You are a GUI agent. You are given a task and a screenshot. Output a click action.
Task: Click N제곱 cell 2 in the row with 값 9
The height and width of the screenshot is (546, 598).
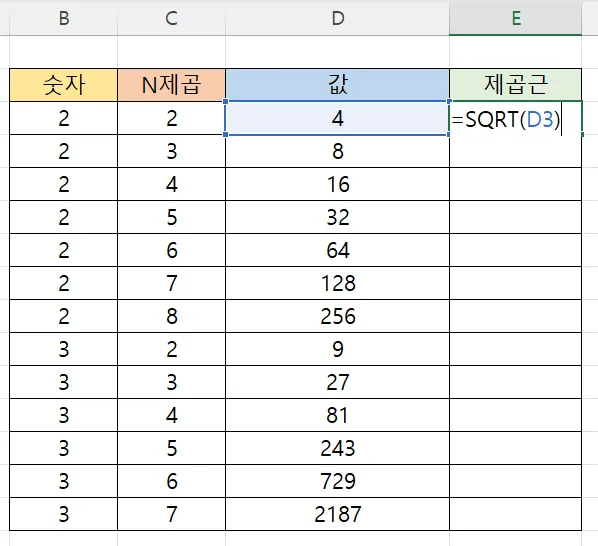[171, 349]
